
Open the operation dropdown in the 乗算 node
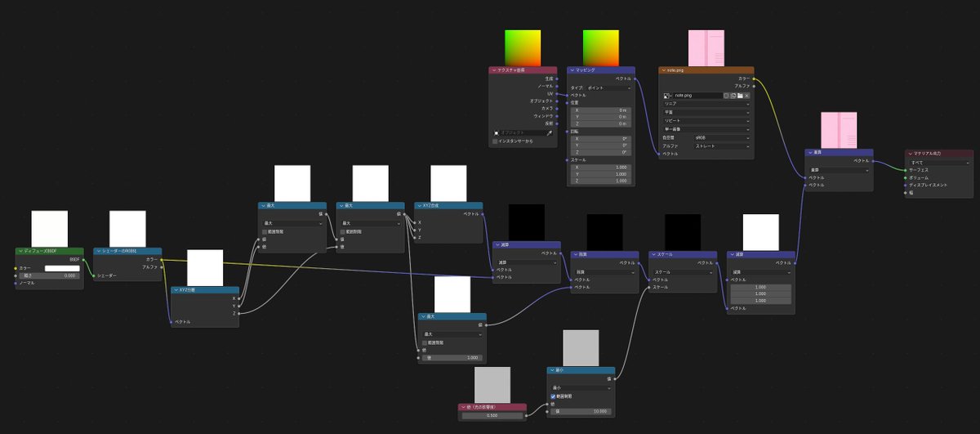click(x=839, y=170)
